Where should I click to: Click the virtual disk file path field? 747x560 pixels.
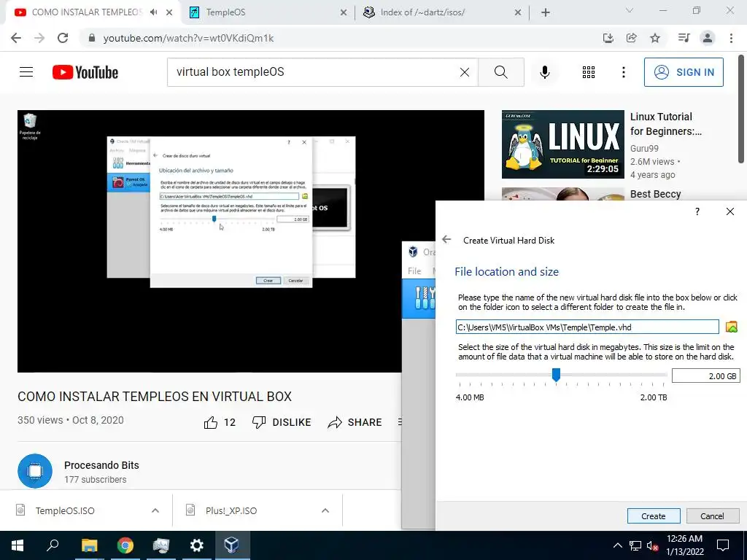pos(587,327)
